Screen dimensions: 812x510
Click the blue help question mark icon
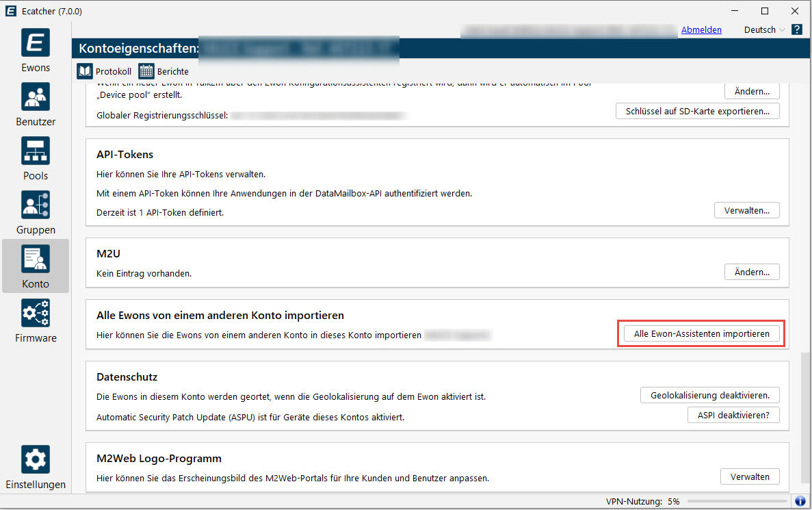click(796, 30)
